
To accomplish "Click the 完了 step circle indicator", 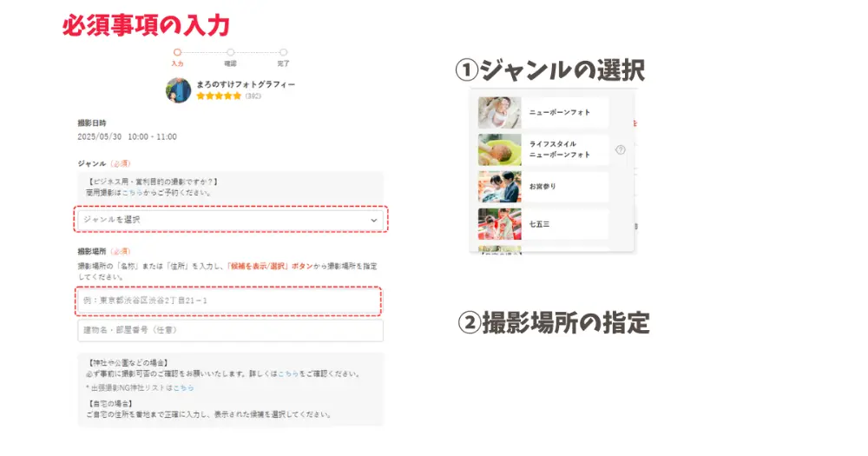I will 284,52.
